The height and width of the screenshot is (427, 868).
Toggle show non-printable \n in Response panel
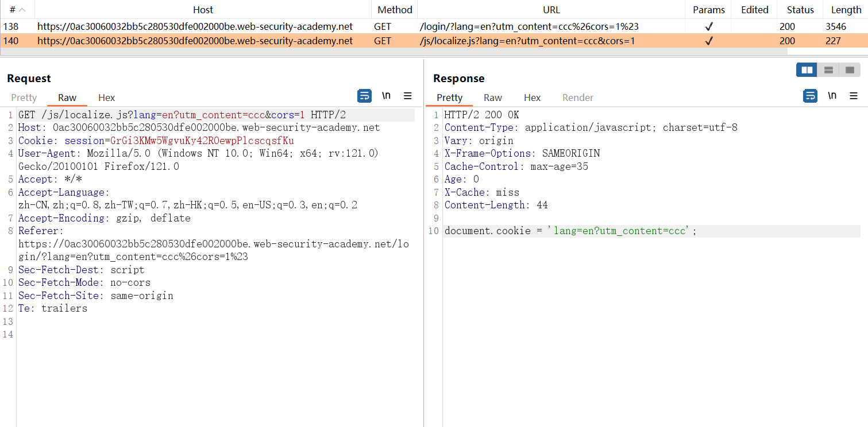832,96
